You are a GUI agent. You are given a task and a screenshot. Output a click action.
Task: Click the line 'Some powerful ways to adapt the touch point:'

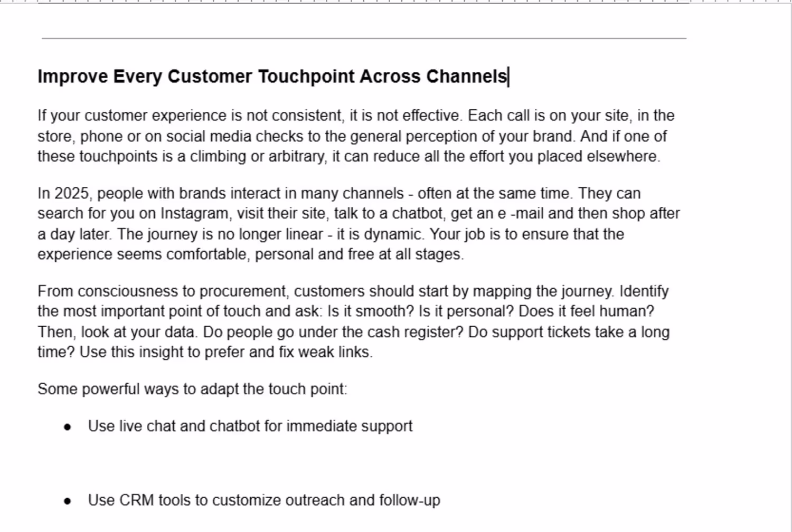192,389
